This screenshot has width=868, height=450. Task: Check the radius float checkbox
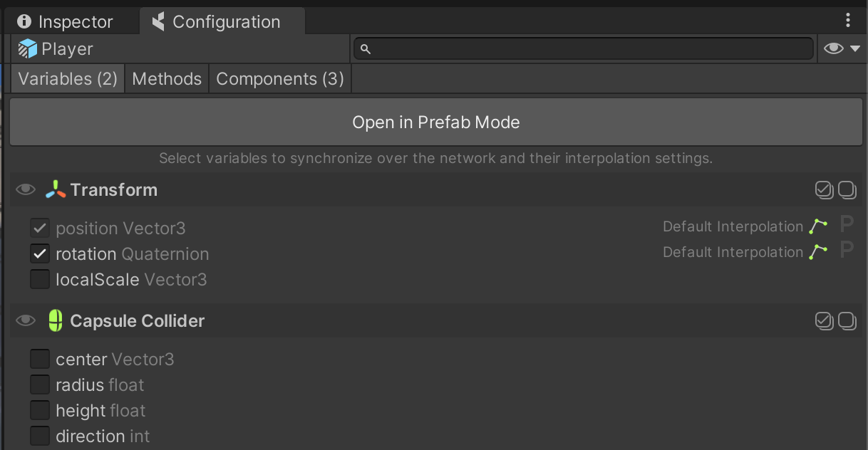point(40,384)
